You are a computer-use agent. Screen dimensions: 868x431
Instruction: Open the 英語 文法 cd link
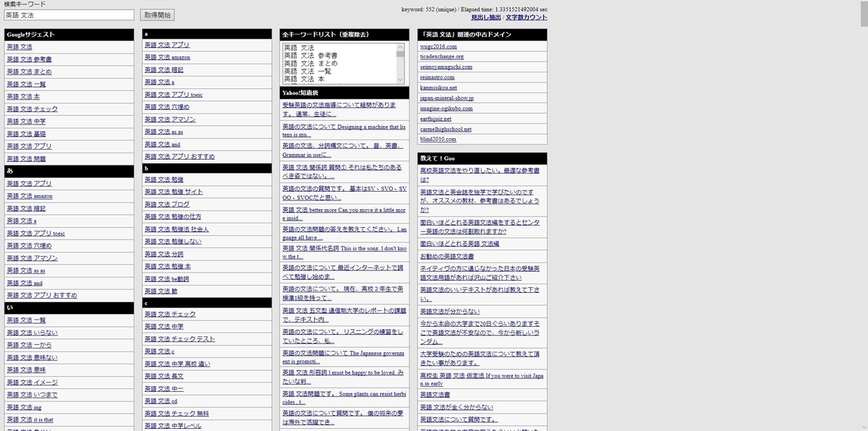point(161,401)
